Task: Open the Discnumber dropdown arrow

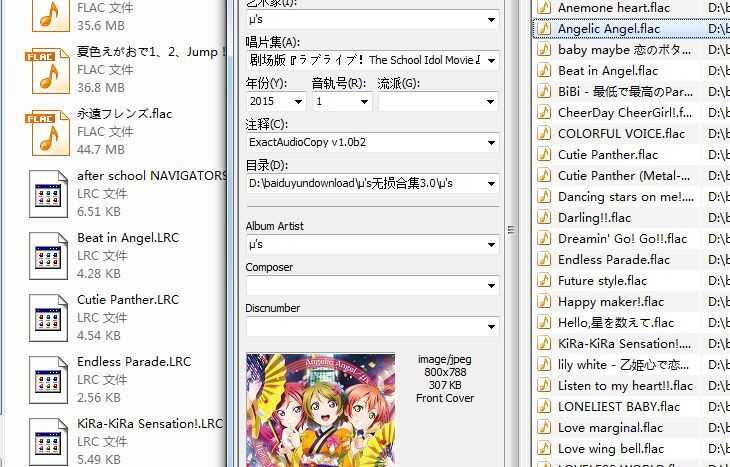Action: 491,326
